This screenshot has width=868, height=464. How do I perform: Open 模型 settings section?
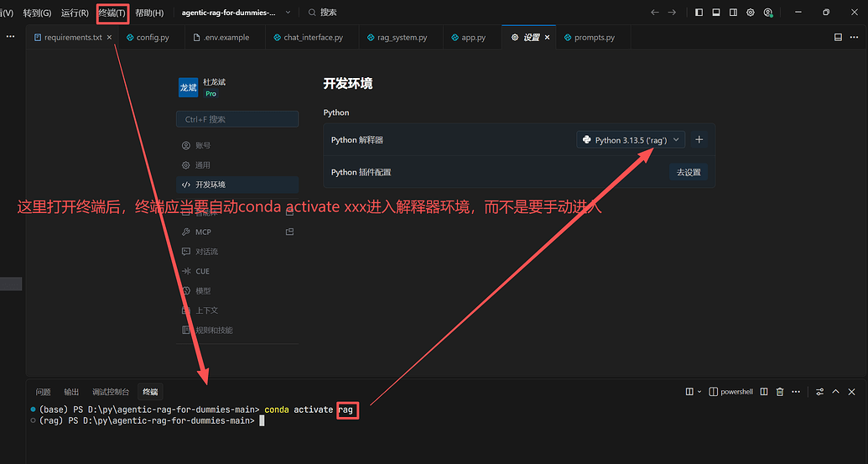tap(237, 290)
